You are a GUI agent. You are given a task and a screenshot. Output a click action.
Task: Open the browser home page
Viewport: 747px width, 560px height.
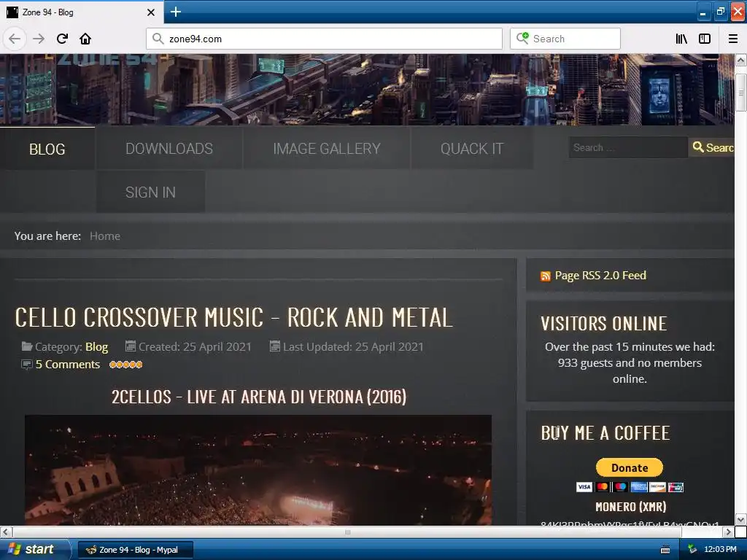85,39
